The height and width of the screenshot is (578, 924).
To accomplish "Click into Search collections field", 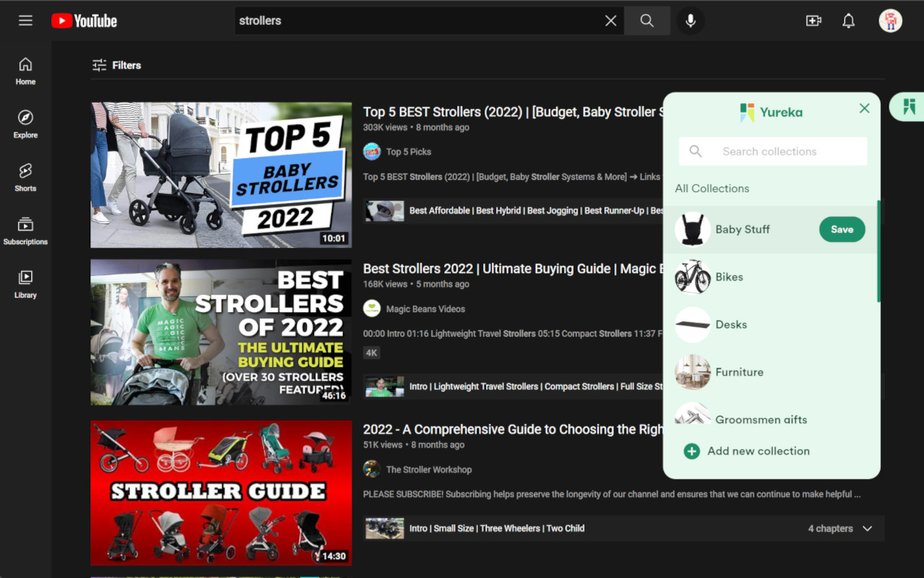I will coord(773,152).
